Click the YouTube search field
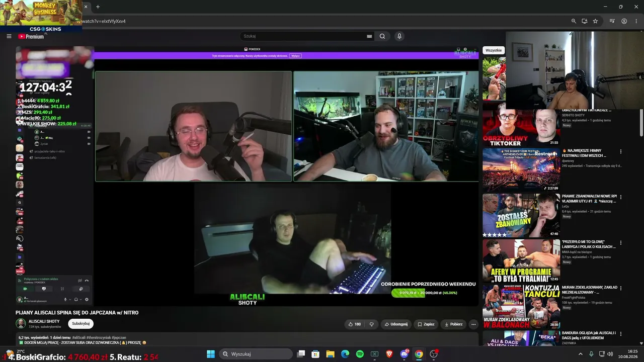The width and height of the screenshot is (644, 362). pos(303,36)
